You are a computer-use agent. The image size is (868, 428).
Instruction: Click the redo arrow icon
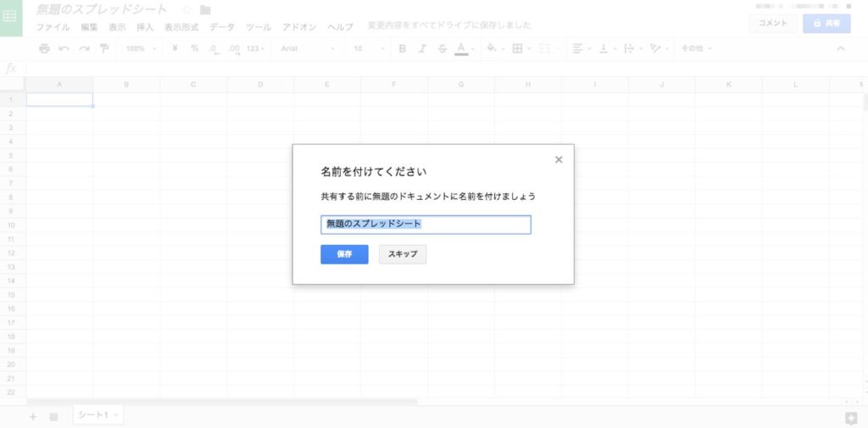(84, 48)
